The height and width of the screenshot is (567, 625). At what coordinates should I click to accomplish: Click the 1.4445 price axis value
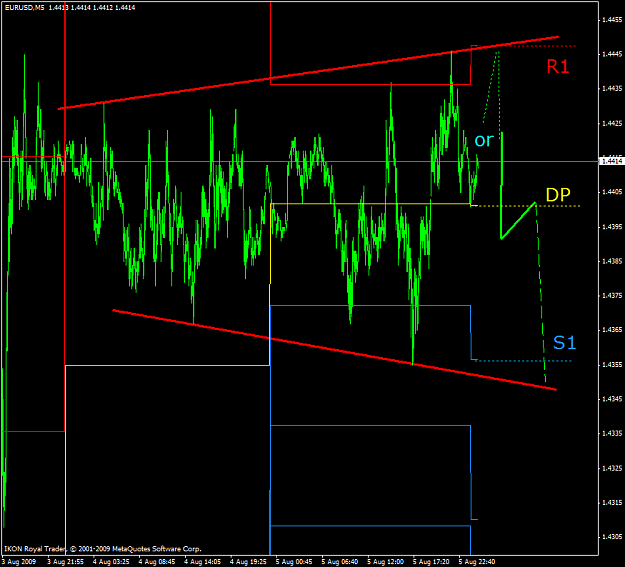point(612,54)
